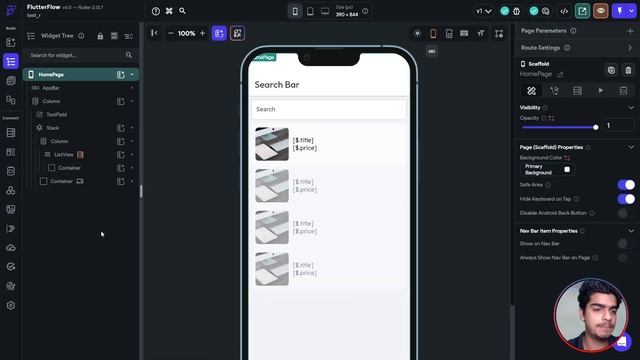This screenshot has width=640, height=360.
Task: Toggle the keyboard display icon
Action: click(464, 33)
